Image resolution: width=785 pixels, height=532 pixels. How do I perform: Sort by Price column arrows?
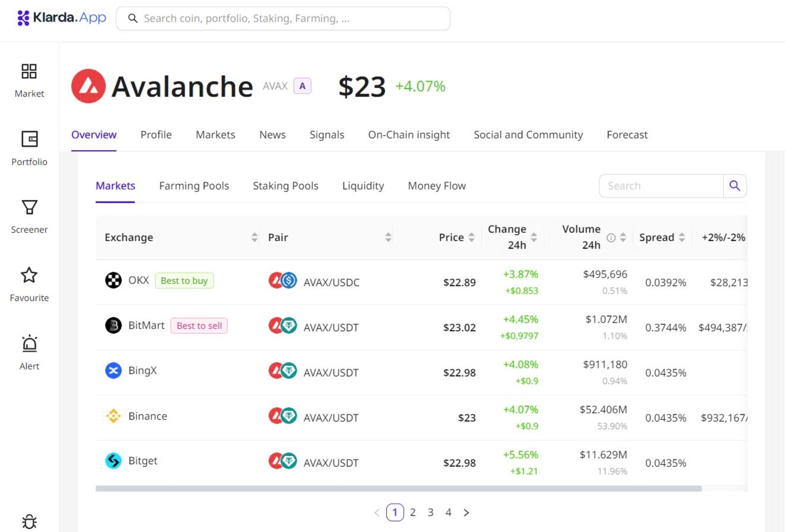coord(471,237)
